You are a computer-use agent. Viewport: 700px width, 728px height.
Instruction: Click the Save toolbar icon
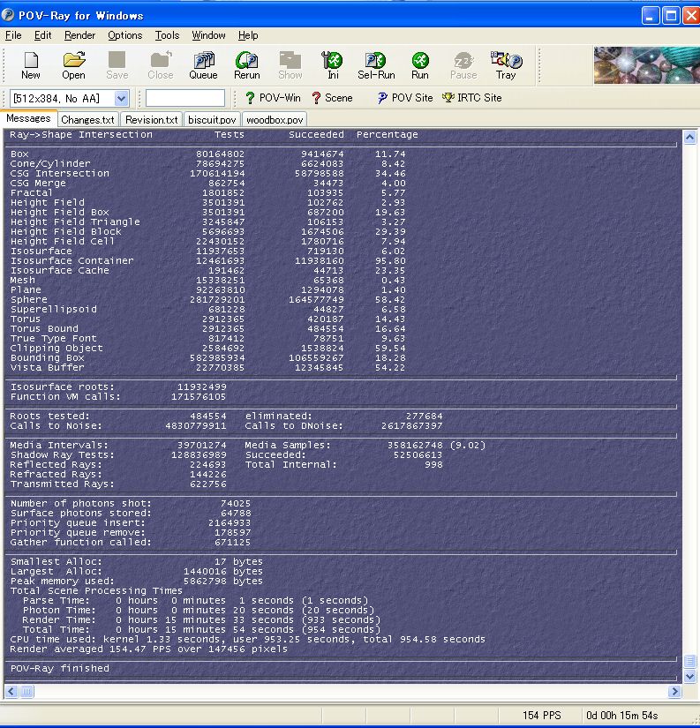(117, 65)
